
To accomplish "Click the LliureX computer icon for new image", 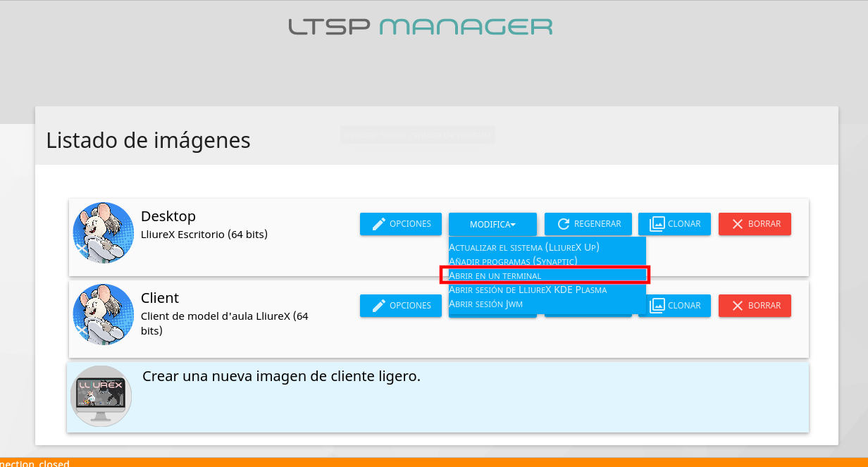I will (x=101, y=396).
